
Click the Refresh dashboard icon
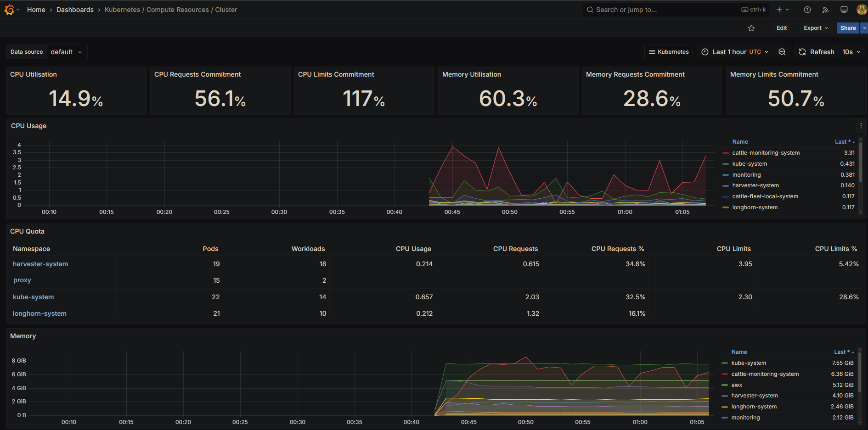point(802,52)
